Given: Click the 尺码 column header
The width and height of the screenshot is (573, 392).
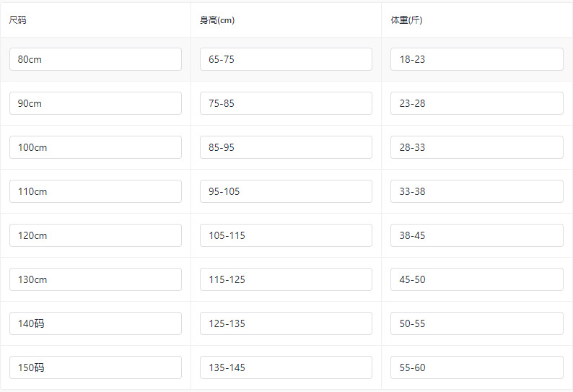Looking at the screenshot, I should pyautogui.click(x=18, y=20).
